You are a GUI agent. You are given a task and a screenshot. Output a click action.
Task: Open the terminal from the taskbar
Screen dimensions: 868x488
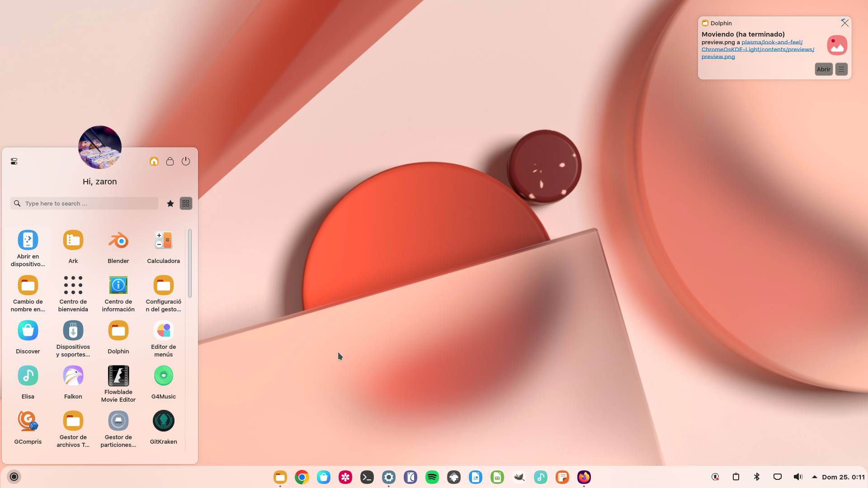[x=367, y=477]
